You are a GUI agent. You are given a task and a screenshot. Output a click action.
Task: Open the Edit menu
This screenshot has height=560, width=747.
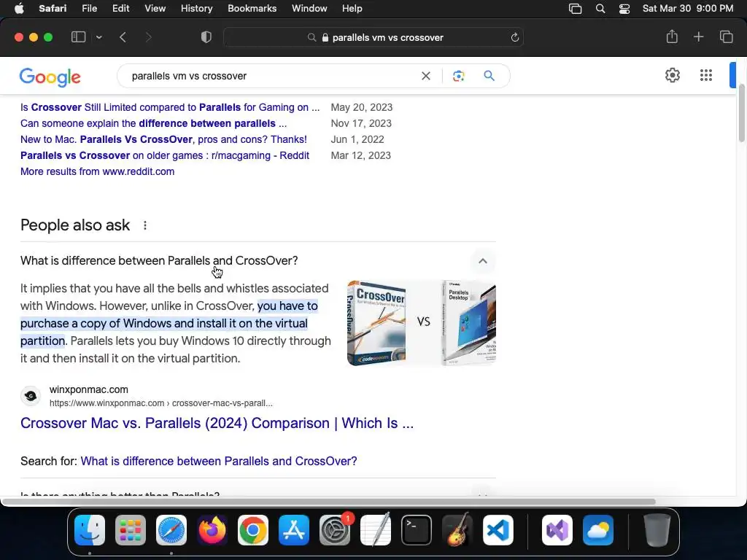tap(120, 9)
